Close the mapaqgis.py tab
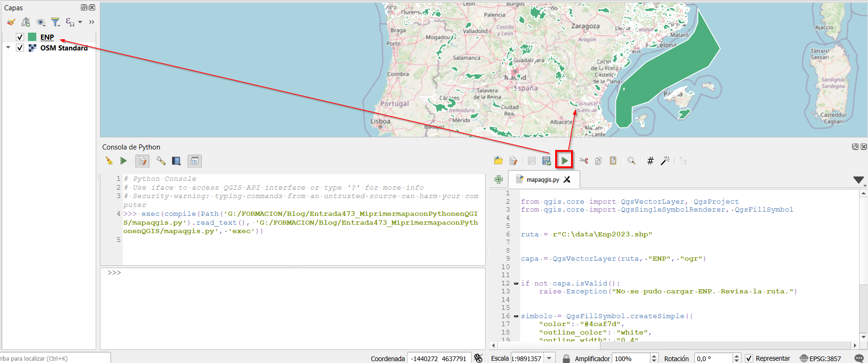 click(x=567, y=179)
